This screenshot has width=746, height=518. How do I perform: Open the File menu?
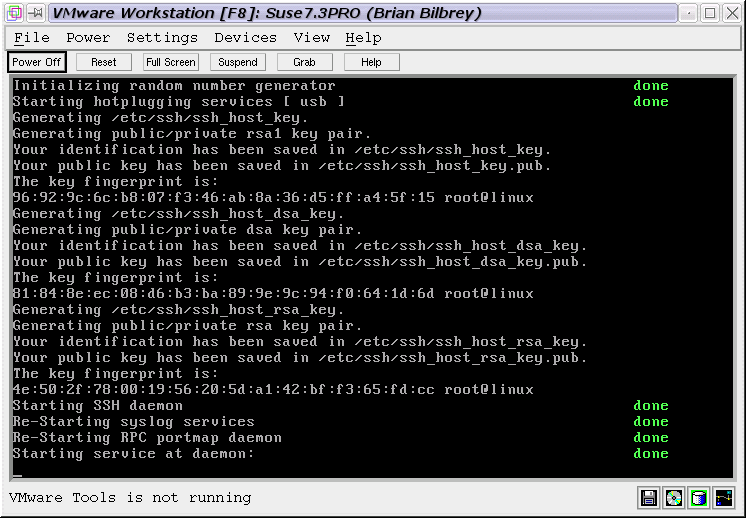(32, 38)
